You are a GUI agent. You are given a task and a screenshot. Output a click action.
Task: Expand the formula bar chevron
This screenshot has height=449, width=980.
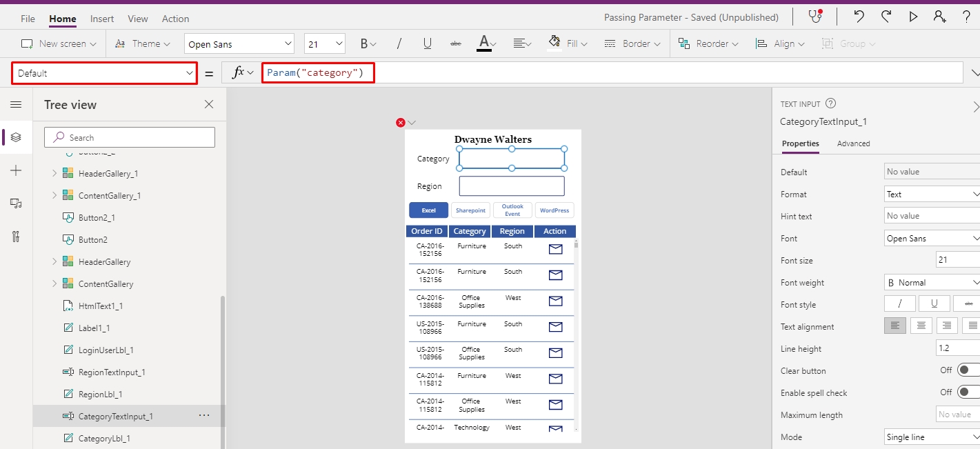974,73
